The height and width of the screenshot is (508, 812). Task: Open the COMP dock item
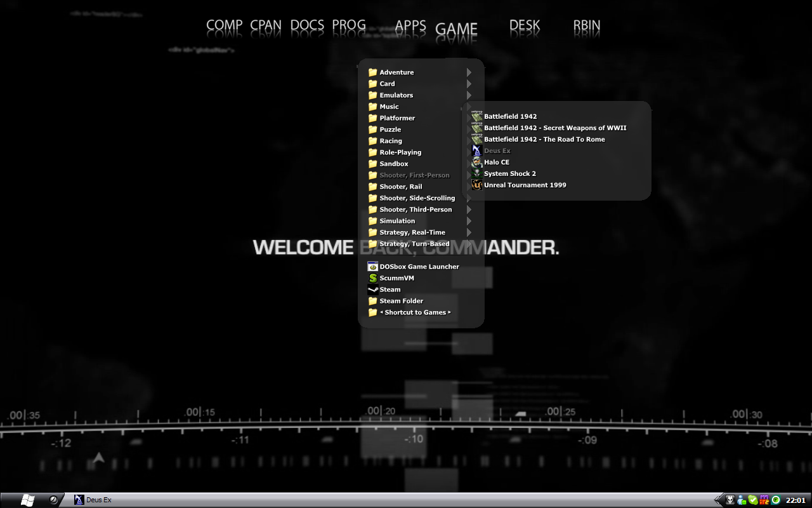225,25
